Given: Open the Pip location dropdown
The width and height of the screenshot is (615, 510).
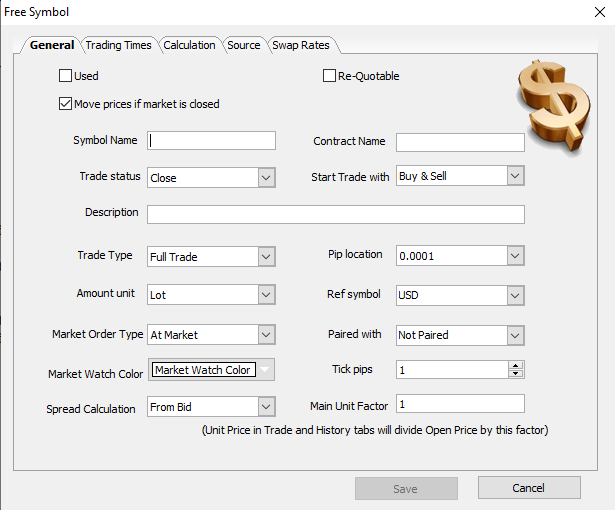Looking at the screenshot, I should pyautogui.click(x=460, y=256).
